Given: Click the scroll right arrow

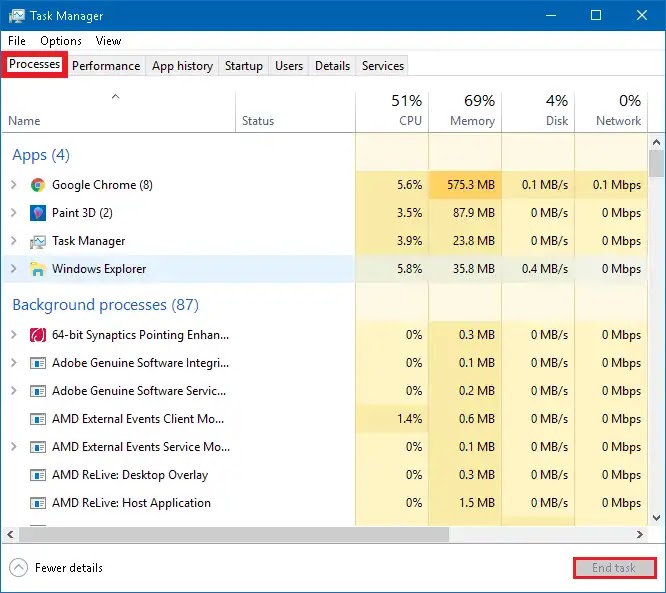Looking at the screenshot, I should (640, 534).
